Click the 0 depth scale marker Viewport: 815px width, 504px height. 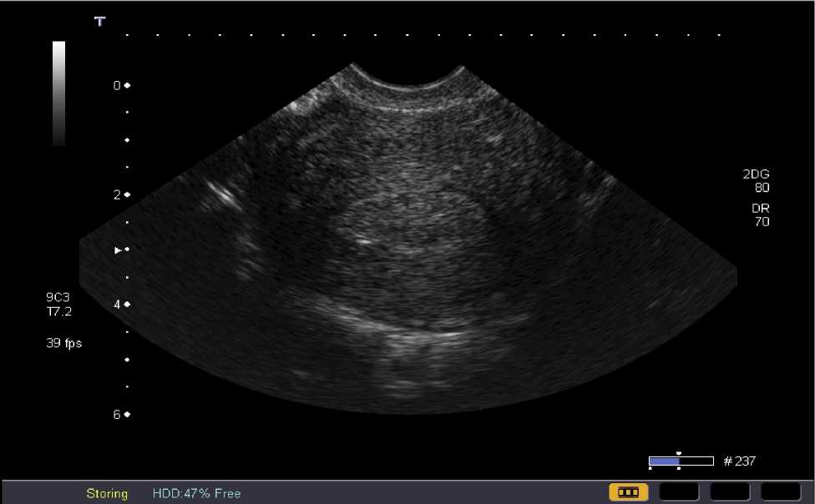click(x=122, y=85)
